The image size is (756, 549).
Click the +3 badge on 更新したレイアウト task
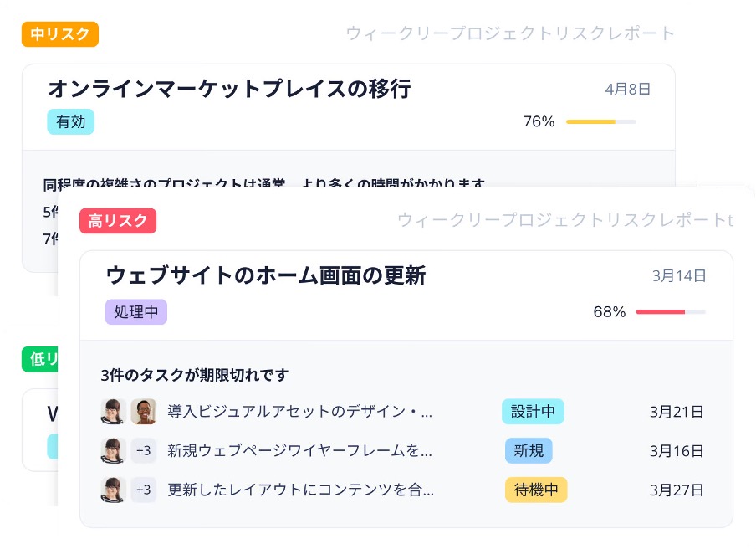tap(144, 490)
